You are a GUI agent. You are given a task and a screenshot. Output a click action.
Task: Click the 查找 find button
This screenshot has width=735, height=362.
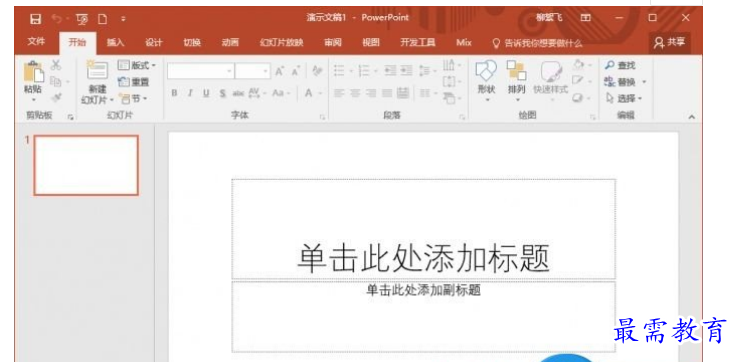(x=620, y=65)
